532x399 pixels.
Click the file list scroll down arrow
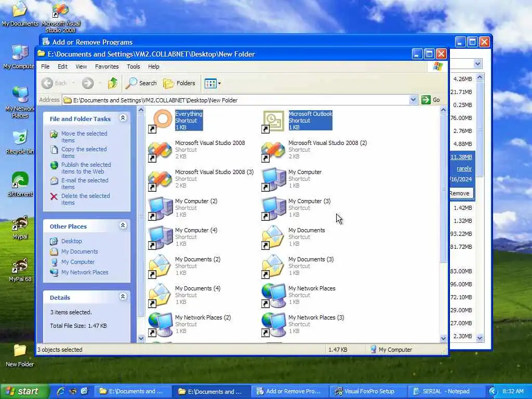tap(443, 338)
